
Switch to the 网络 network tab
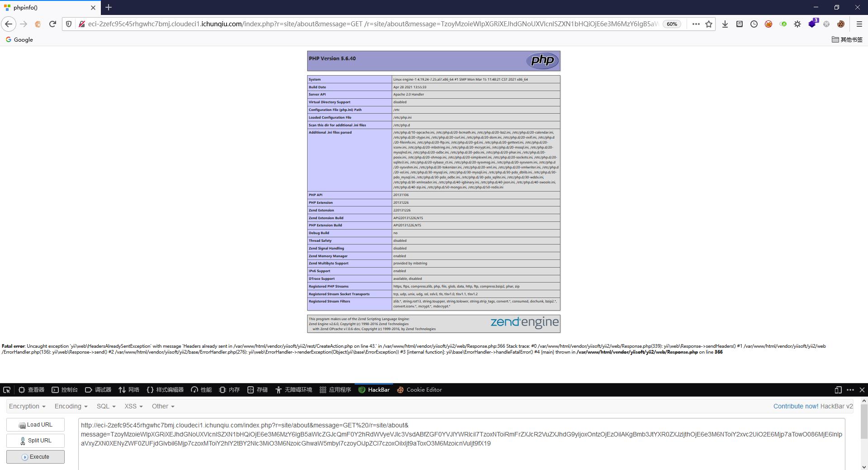coord(129,390)
